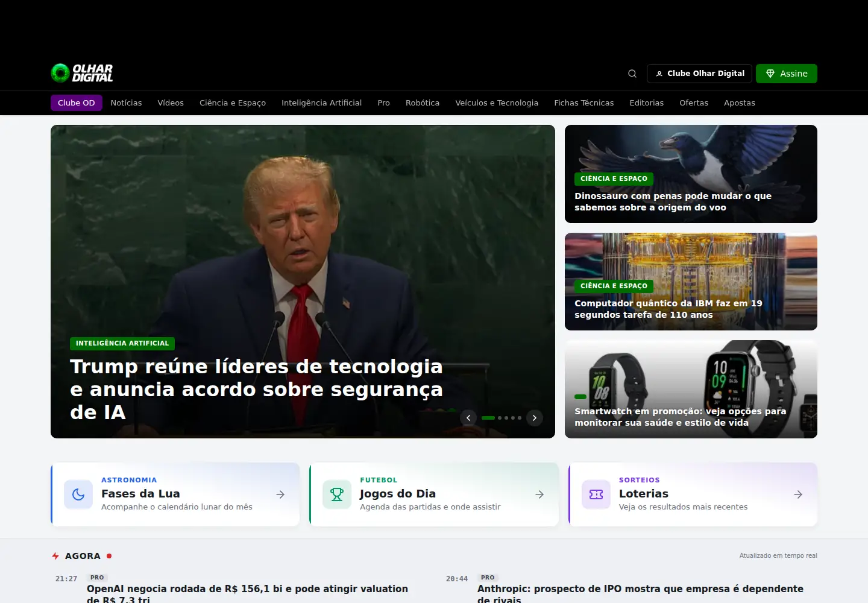Click the green Assine button

(787, 74)
